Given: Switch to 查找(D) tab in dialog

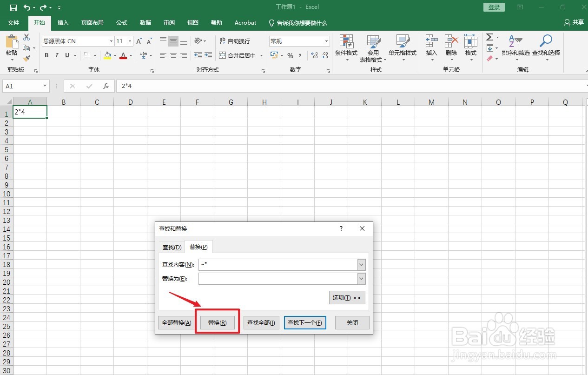Looking at the screenshot, I should (172, 247).
